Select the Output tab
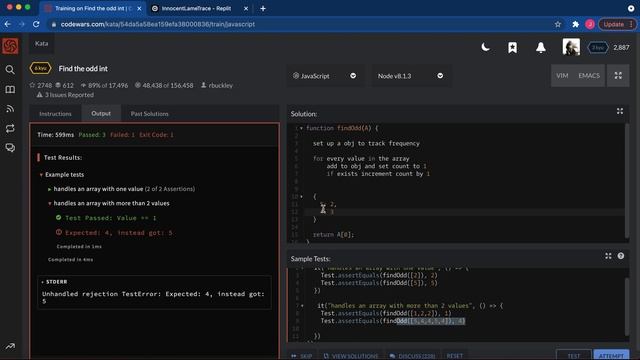The height and width of the screenshot is (360, 640). tap(101, 113)
